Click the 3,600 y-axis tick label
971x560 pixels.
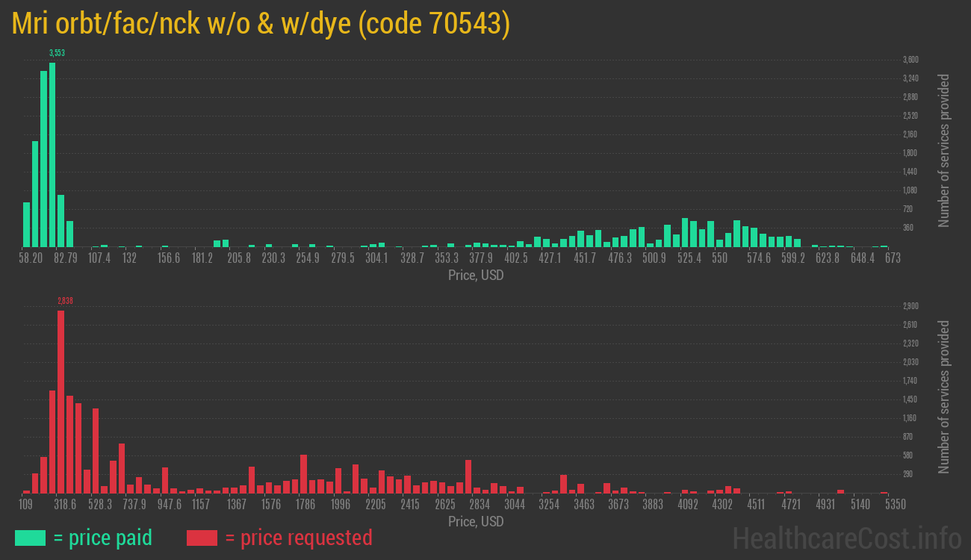(x=910, y=60)
